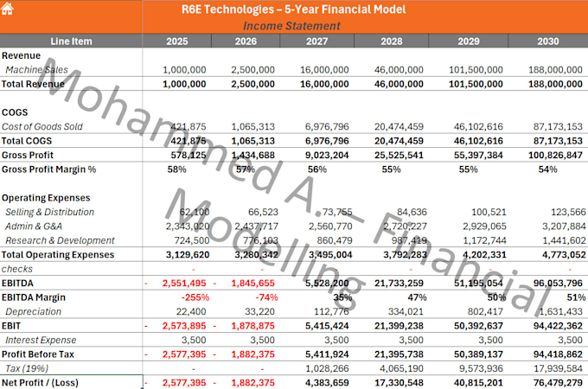Click Machine Sales 2027 value 16,000,000
This screenshot has width=588, height=389.
tap(324, 70)
